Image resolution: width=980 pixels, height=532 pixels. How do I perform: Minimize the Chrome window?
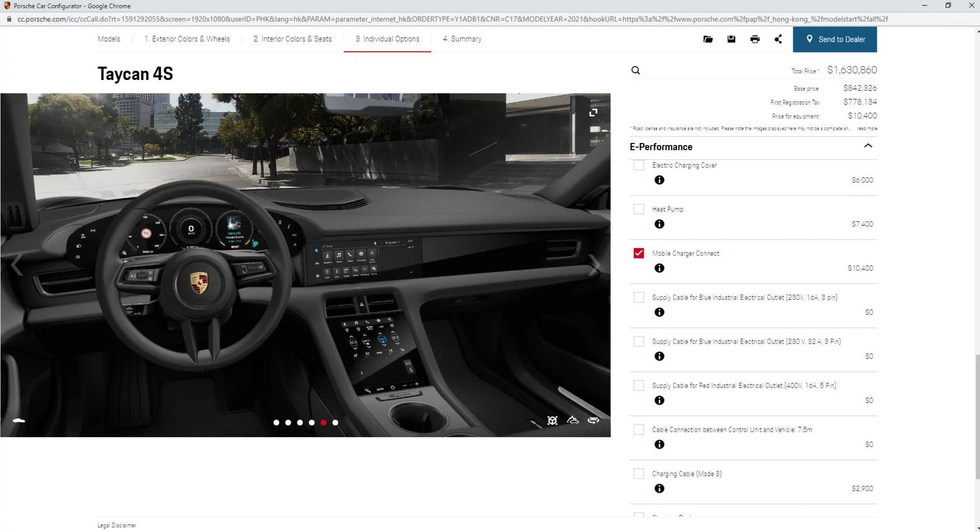point(924,6)
